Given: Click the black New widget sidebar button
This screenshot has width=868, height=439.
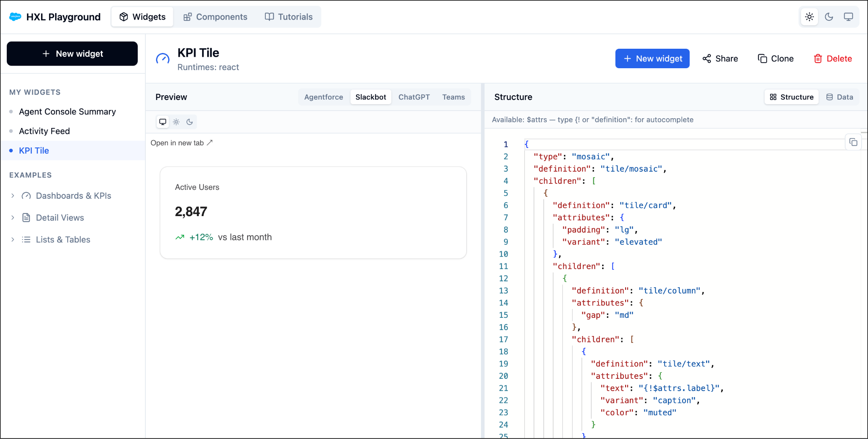Looking at the screenshot, I should point(72,54).
